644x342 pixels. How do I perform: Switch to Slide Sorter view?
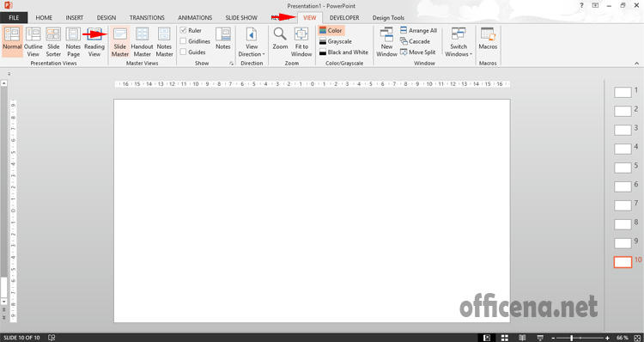53,42
